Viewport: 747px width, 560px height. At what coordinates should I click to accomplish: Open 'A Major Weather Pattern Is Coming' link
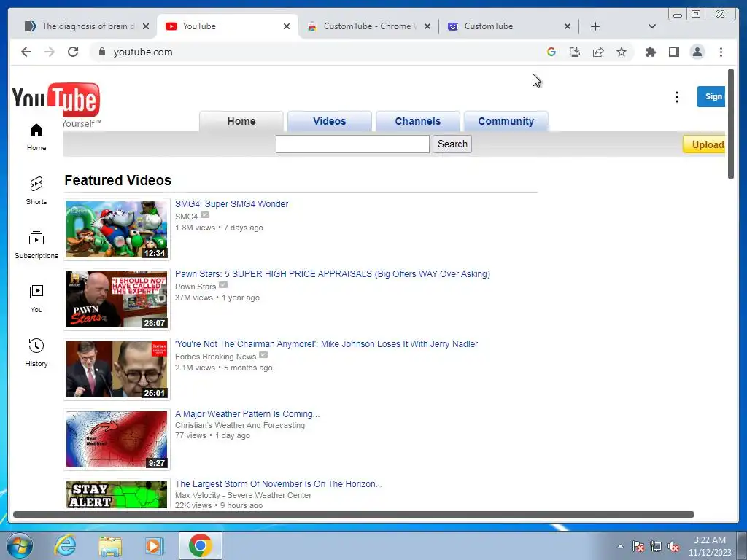click(x=247, y=414)
